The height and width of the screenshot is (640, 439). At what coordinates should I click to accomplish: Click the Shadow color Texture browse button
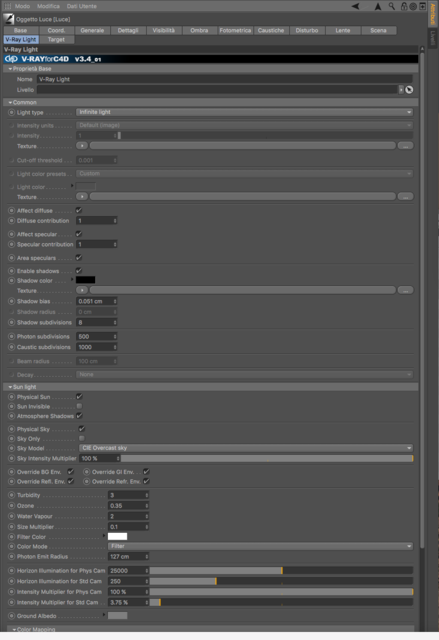pos(406,290)
